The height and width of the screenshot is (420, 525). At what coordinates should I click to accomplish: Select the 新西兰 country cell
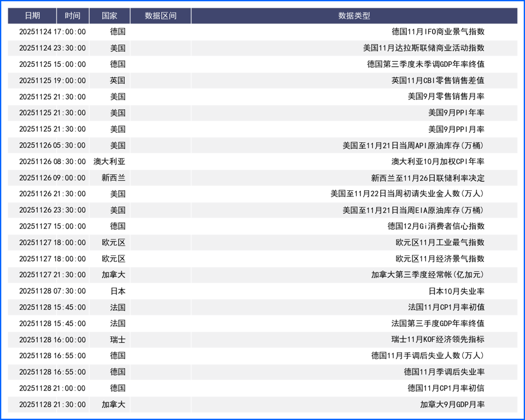(x=113, y=178)
